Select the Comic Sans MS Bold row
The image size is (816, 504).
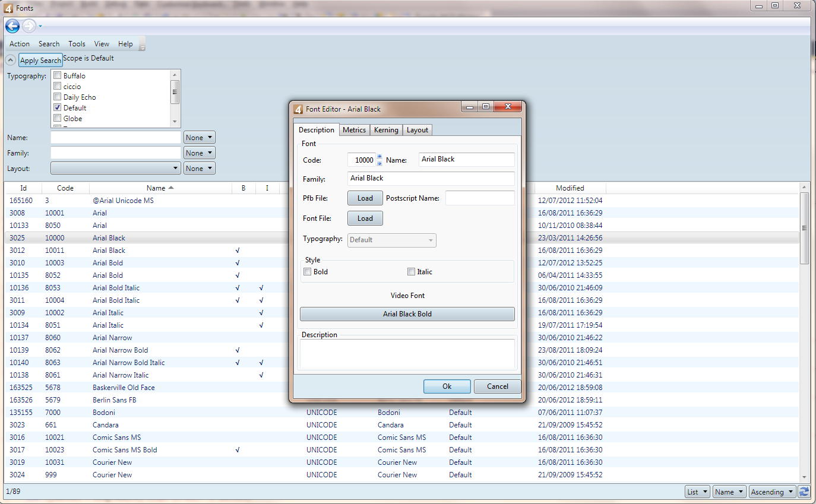[402, 450]
